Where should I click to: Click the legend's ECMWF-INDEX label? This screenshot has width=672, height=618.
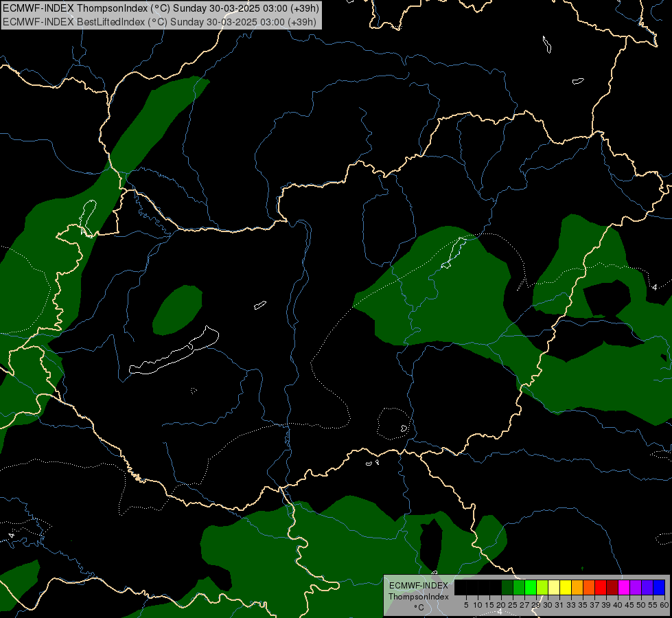pyautogui.click(x=418, y=586)
